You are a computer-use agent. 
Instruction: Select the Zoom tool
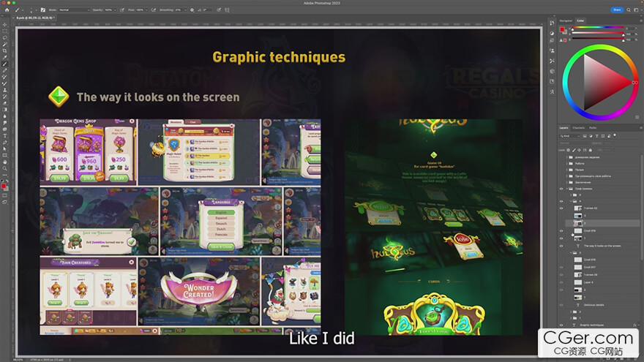pos(5,168)
